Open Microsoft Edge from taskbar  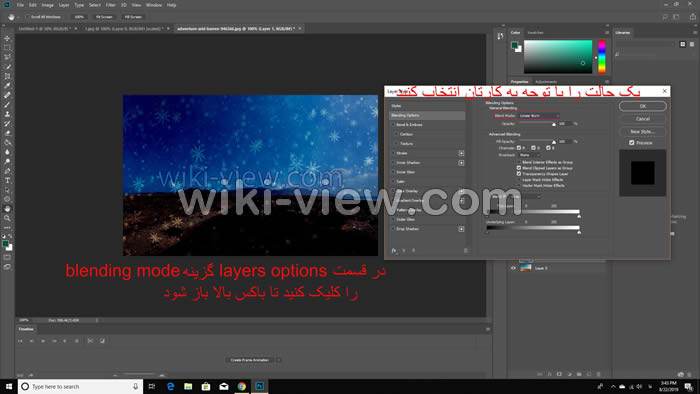pos(170,386)
